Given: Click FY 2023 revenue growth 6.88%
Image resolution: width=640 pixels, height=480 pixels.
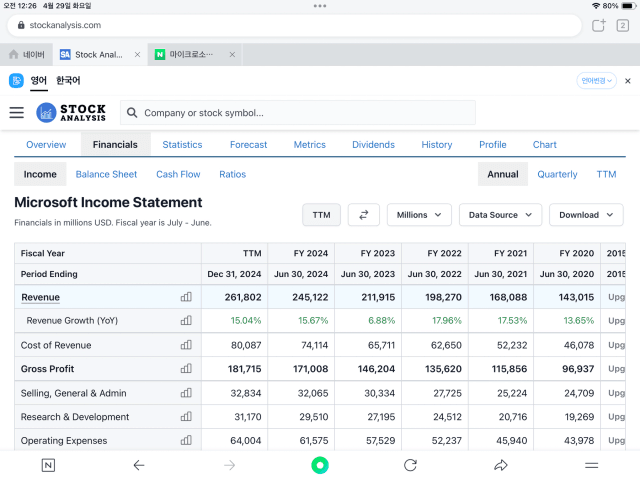Looking at the screenshot, I should point(382,320).
